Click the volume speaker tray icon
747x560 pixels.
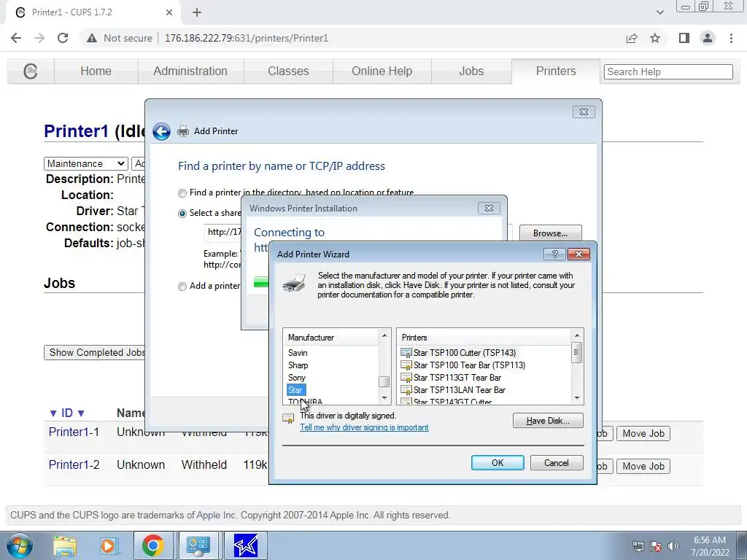(673, 546)
